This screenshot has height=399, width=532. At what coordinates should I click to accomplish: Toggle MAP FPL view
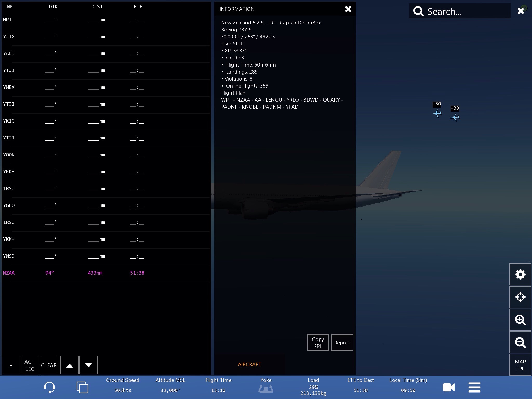(520, 365)
